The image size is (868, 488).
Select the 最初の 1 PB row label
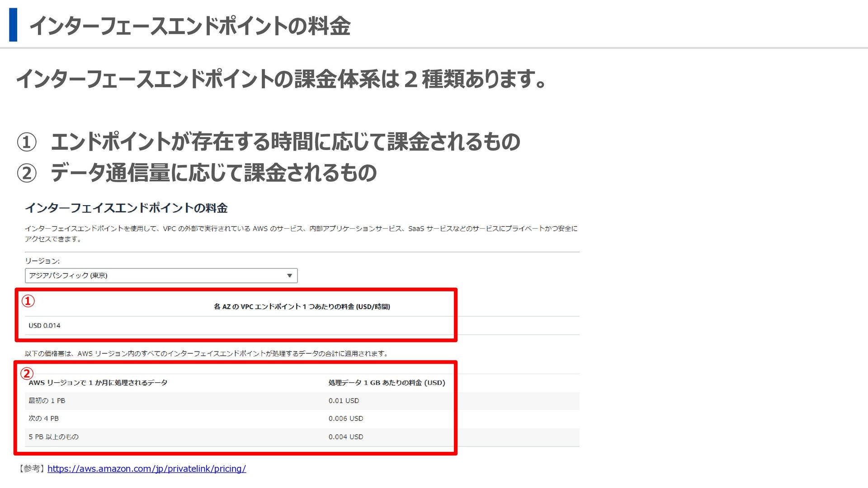[x=47, y=401]
